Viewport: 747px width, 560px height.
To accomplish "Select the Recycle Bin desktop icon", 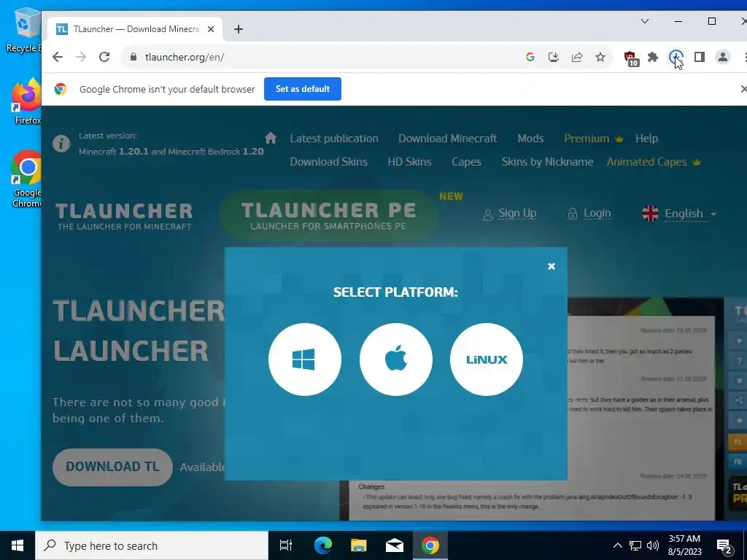I will pos(25,31).
